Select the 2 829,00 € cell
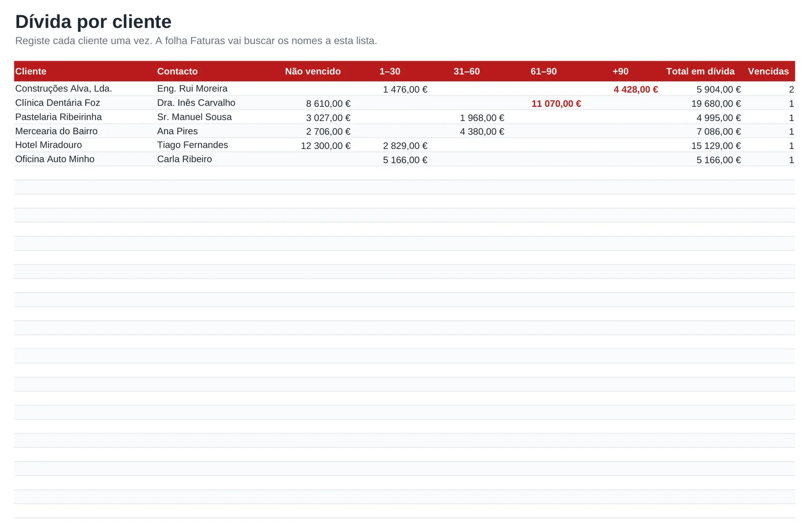809x532 pixels. [x=405, y=146]
